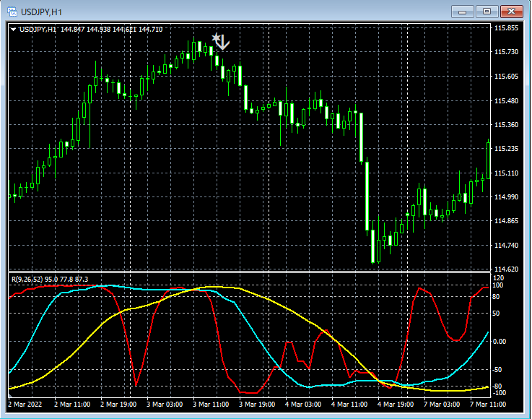Image resolution: width=532 pixels, height=419 pixels.
Task: Click the indicator scale value -50
Action: tap(497, 370)
